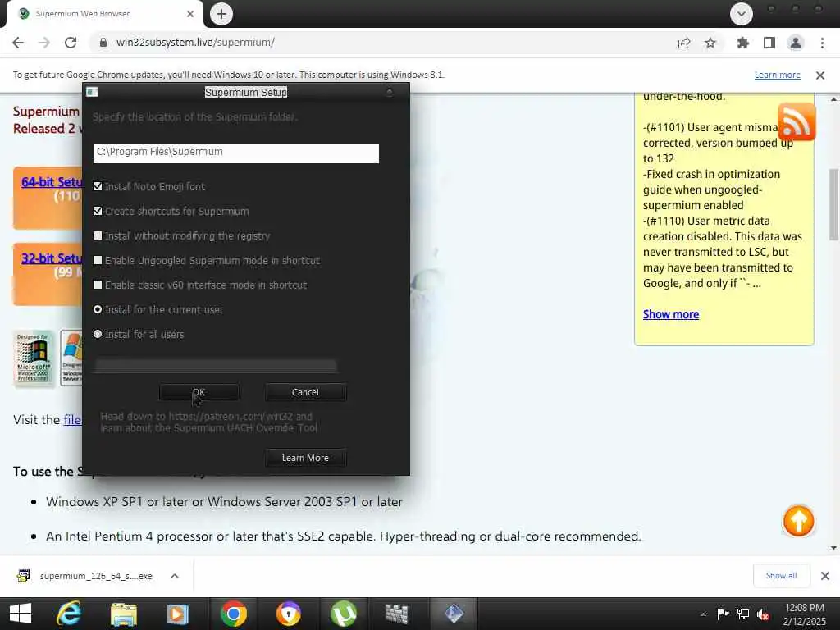Click the scrollbar down arrow
Image resolution: width=840 pixels, height=630 pixels.
[833, 547]
